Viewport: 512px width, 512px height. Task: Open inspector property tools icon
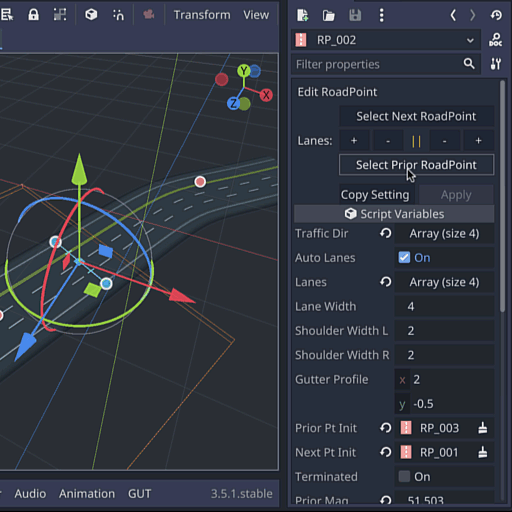pyautogui.click(x=496, y=64)
